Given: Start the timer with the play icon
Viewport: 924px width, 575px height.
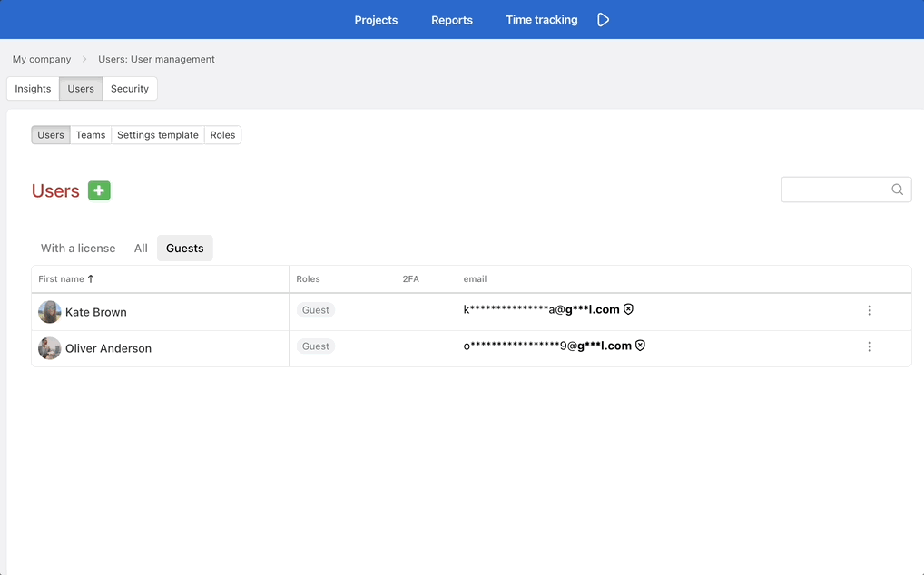Looking at the screenshot, I should click(603, 20).
